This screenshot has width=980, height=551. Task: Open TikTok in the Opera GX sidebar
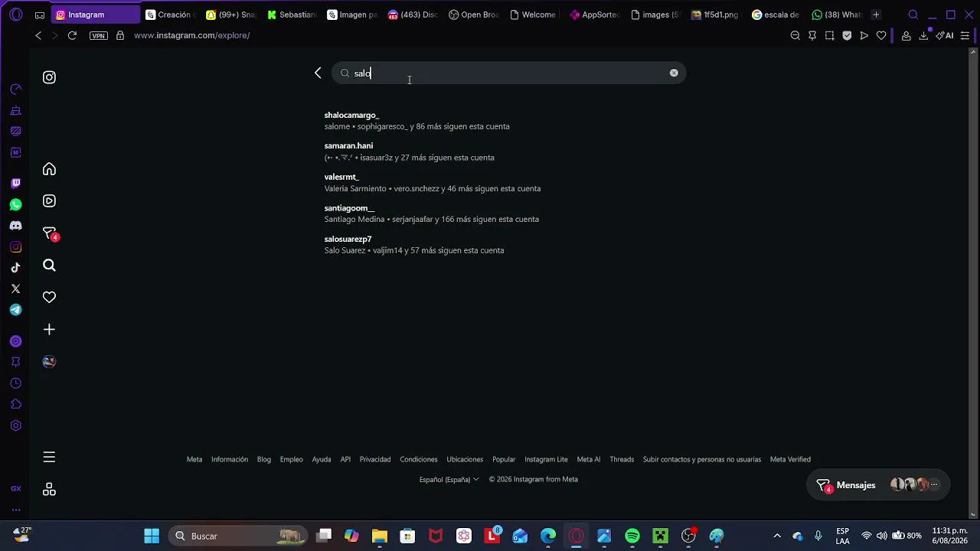(x=15, y=268)
